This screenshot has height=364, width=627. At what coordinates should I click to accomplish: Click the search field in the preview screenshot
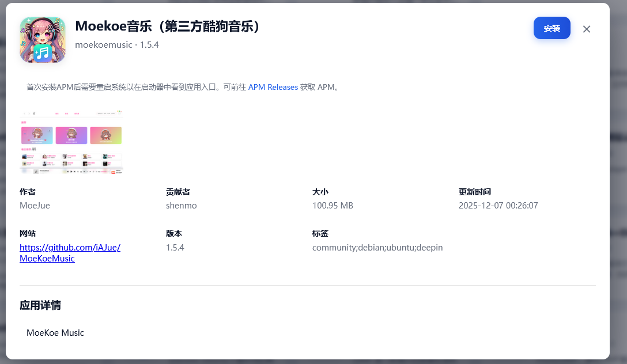pos(106,113)
